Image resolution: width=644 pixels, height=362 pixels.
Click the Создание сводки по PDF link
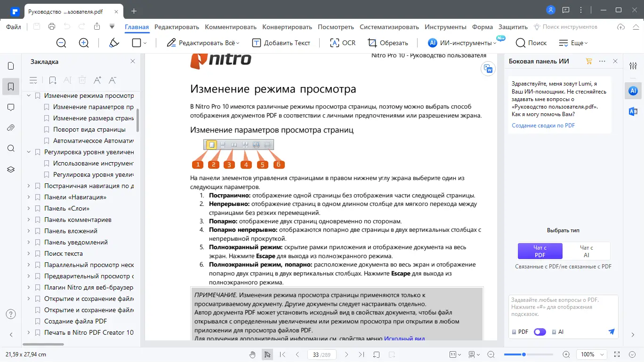point(543,126)
